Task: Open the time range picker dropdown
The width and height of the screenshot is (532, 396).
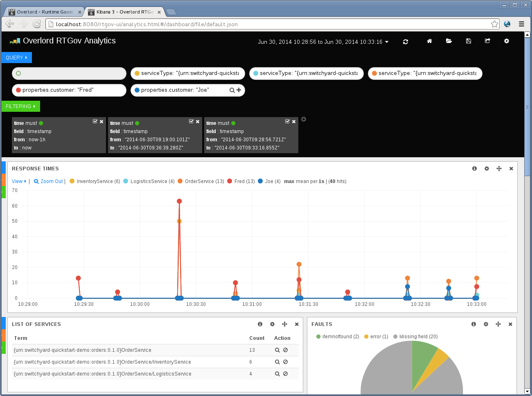Action: (x=320, y=41)
